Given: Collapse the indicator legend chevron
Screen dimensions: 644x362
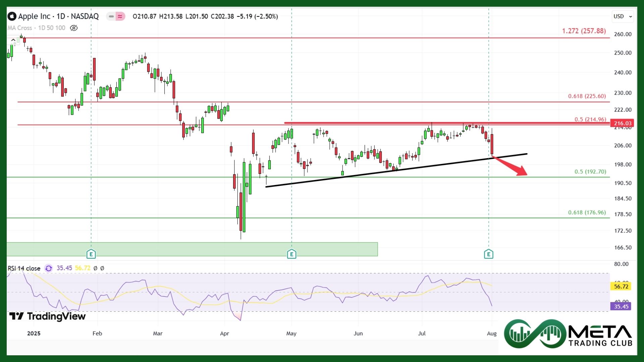Looking at the screenshot, I should coord(13,40).
